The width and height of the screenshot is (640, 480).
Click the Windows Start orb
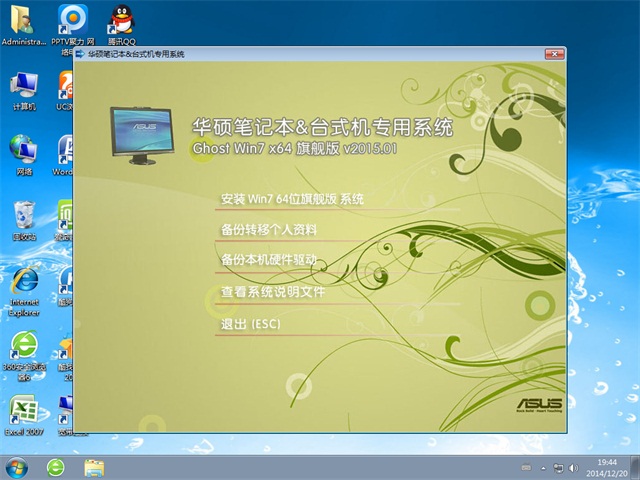click(x=18, y=467)
